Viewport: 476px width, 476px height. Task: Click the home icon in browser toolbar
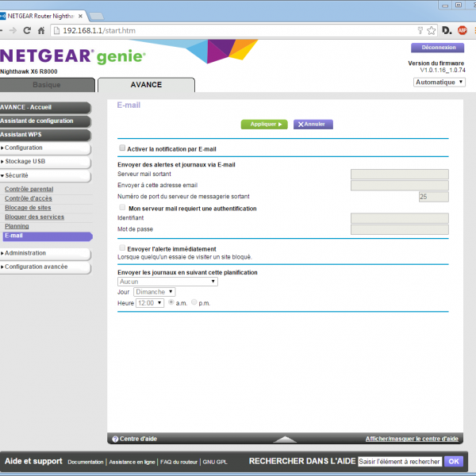(x=42, y=30)
